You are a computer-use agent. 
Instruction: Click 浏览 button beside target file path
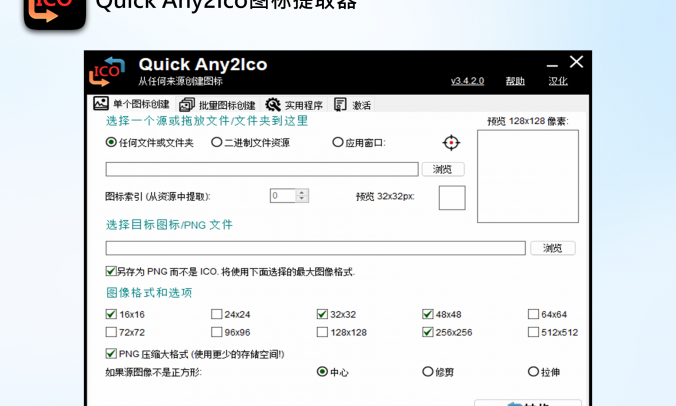tap(553, 248)
